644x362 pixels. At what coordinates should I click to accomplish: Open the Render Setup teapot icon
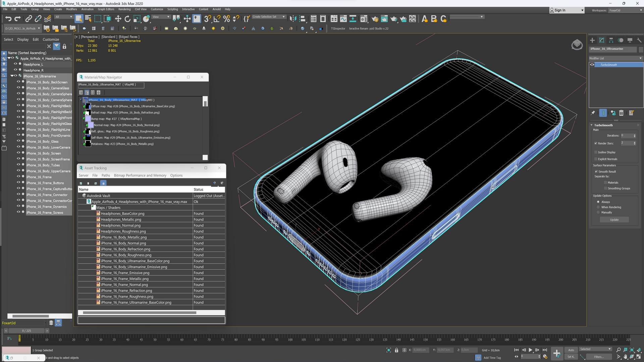tap(375, 19)
